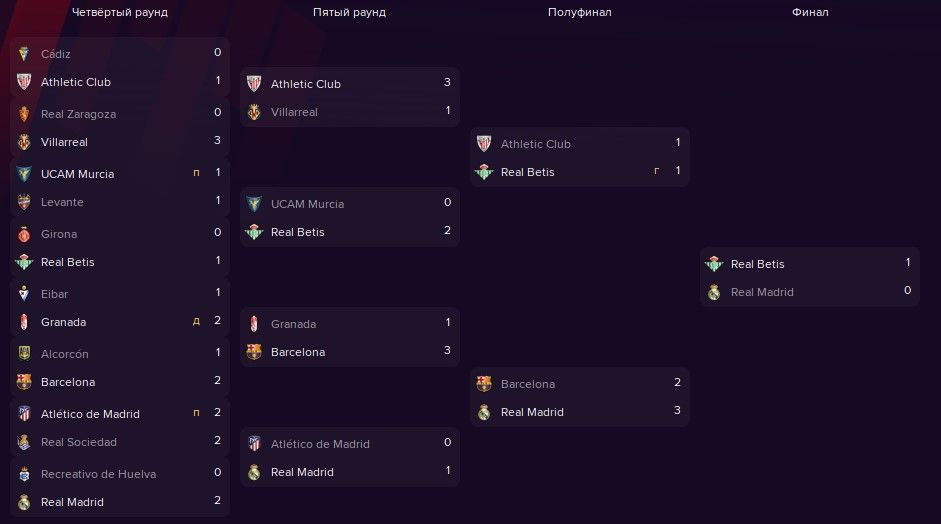Click the Финал round header

[x=810, y=12]
